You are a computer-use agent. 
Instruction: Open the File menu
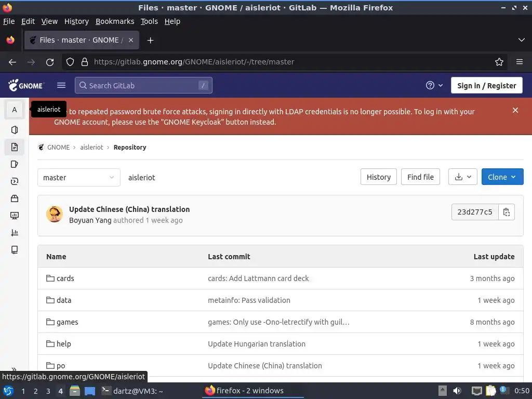click(x=9, y=21)
